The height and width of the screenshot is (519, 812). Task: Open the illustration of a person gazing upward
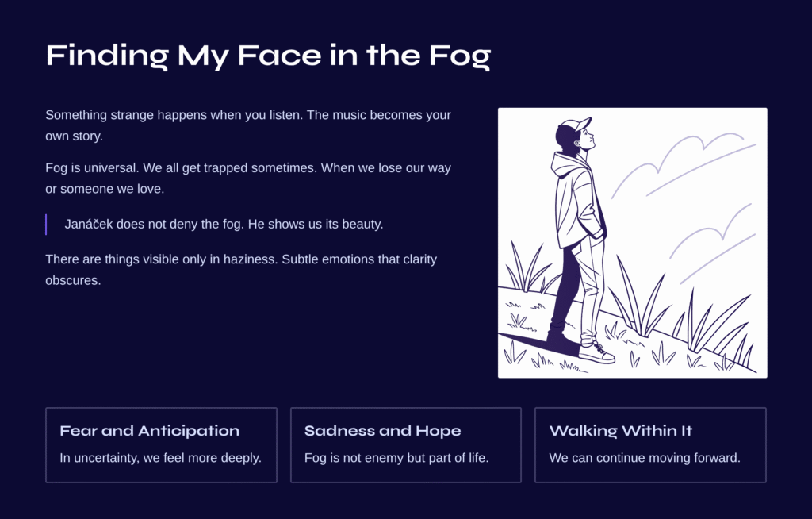pos(632,243)
